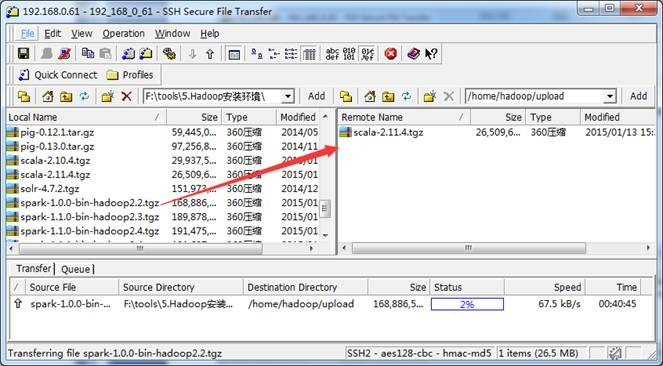Sort local files by Size header

point(194,117)
